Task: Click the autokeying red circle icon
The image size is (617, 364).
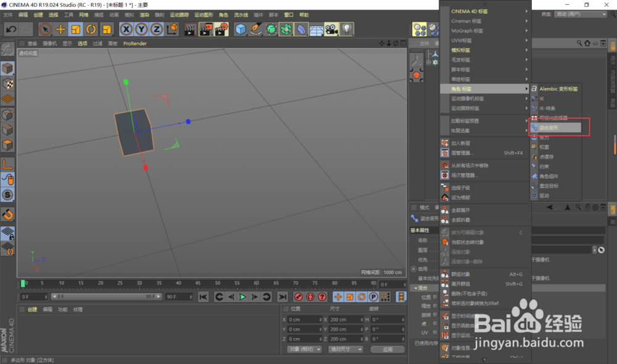Action: coord(310,297)
